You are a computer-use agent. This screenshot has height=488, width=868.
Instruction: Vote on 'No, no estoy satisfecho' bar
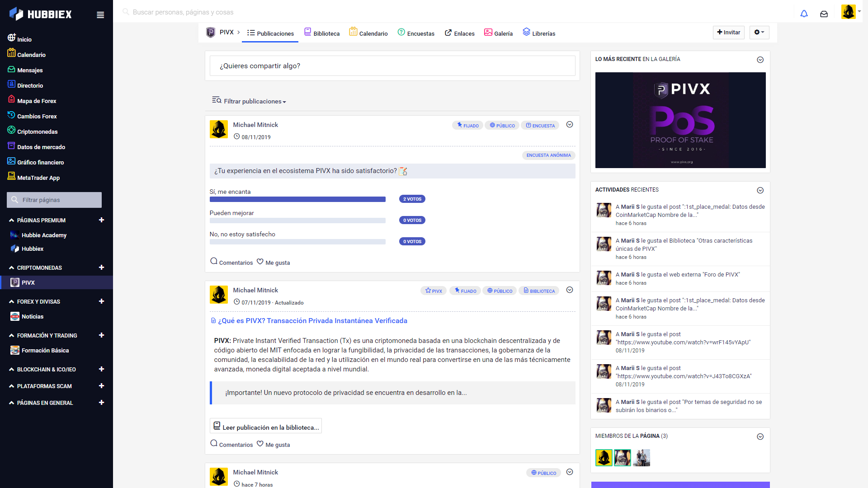pos(297,242)
